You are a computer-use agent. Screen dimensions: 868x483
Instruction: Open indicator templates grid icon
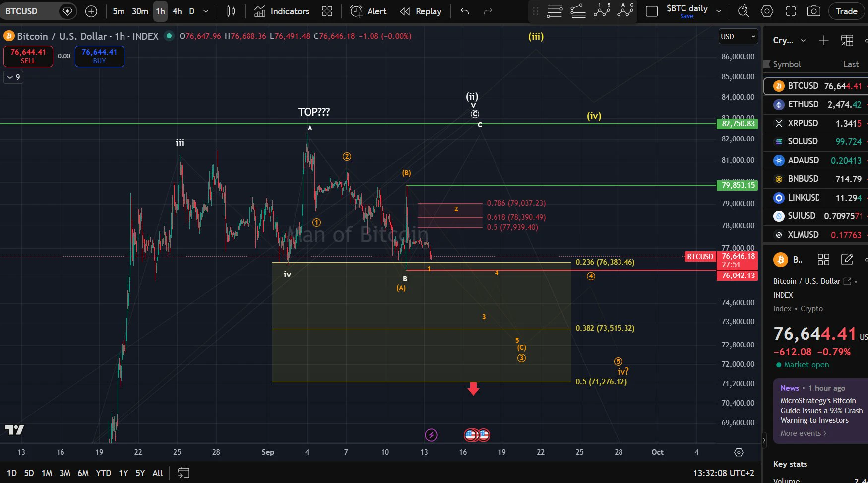pyautogui.click(x=327, y=11)
